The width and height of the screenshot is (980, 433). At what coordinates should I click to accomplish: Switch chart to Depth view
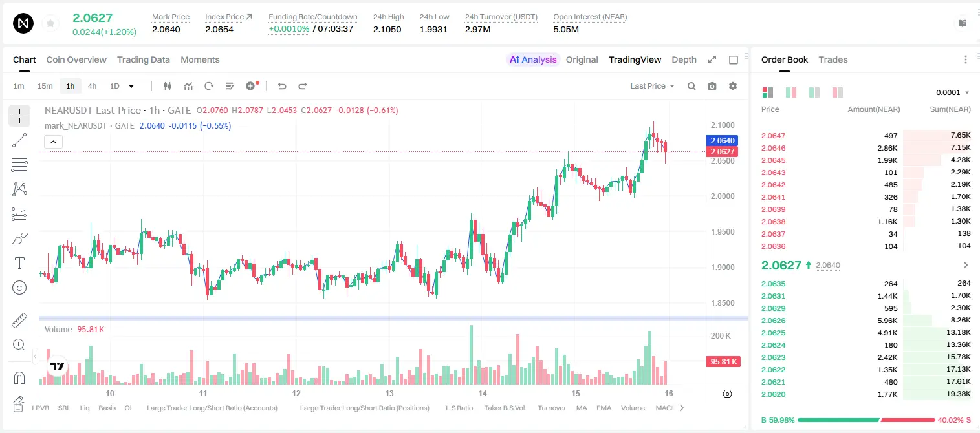684,59
